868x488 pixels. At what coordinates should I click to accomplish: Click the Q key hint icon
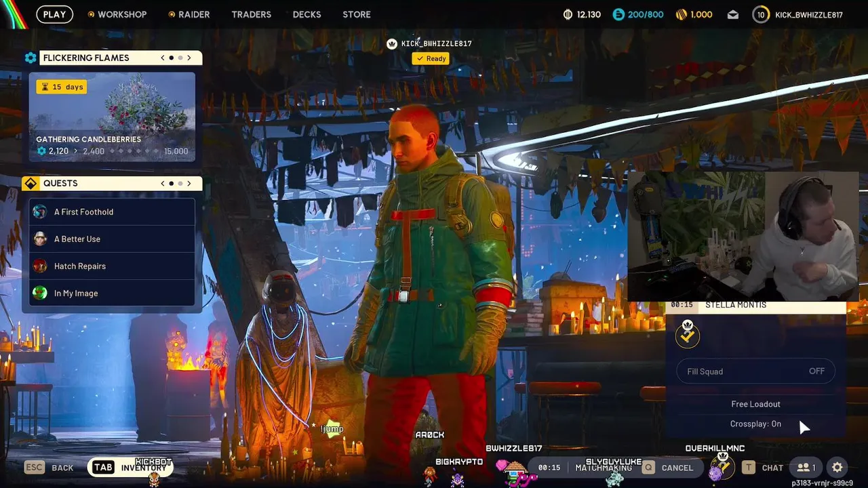(x=649, y=468)
